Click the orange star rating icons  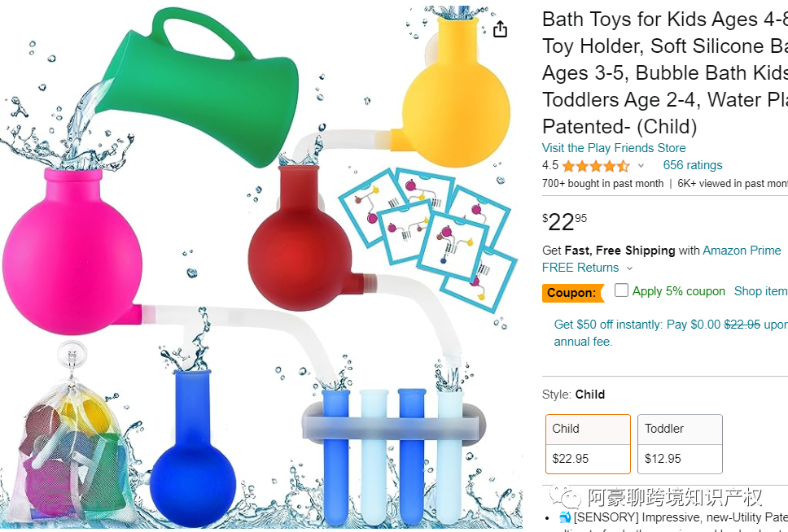pos(596,166)
